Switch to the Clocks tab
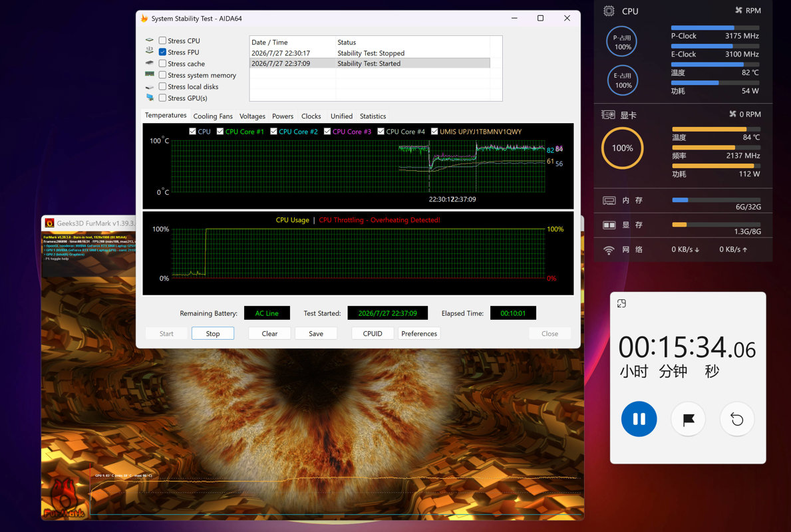The image size is (791, 532). 311,116
